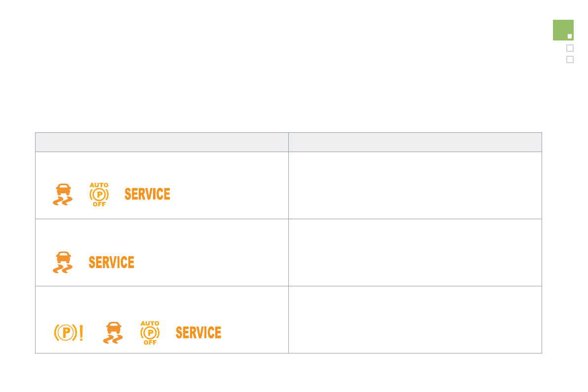Click the skidding car icon in third row

coord(113,333)
